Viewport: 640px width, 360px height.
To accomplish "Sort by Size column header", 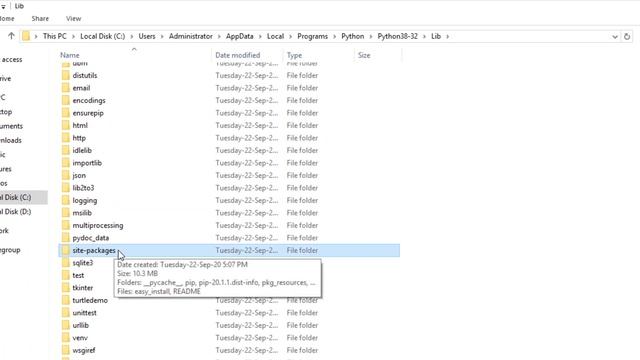I will tap(364, 55).
